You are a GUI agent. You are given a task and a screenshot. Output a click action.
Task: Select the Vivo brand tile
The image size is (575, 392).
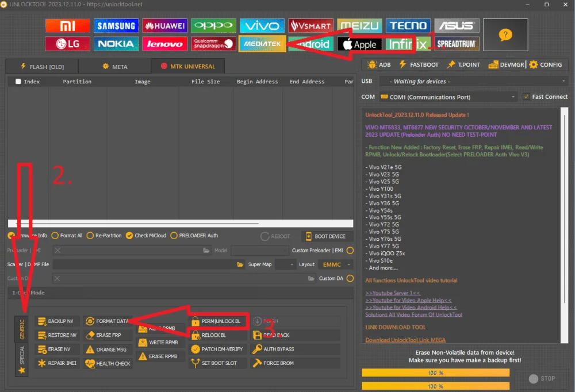(x=262, y=26)
